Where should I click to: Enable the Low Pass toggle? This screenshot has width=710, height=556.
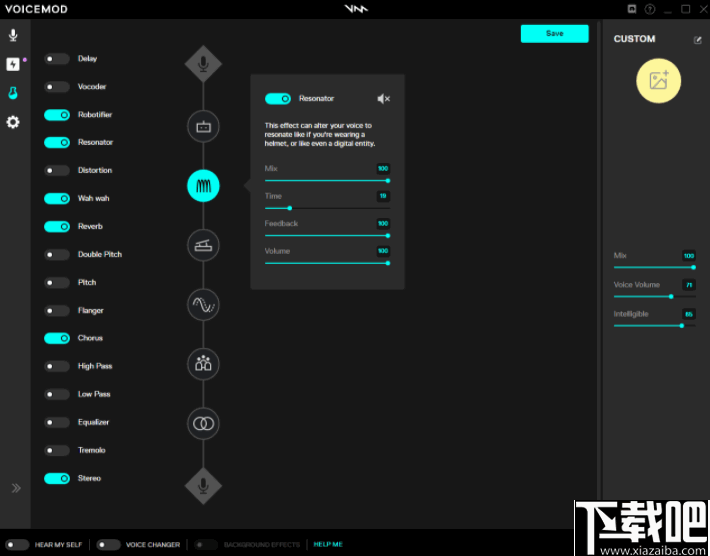[x=57, y=394]
